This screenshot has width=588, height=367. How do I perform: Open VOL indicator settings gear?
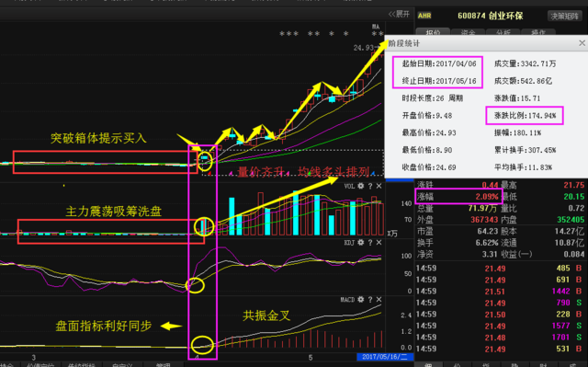click(361, 186)
